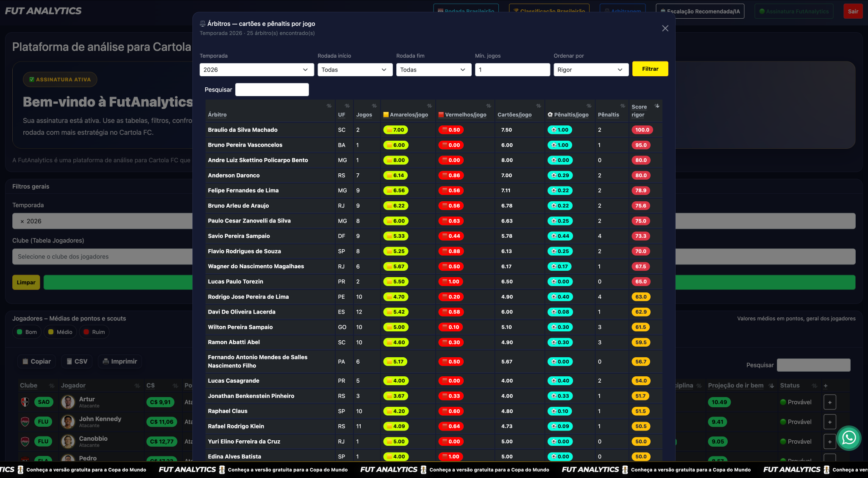Image resolution: width=868 pixels, height=478 pixels.
Task: Click the 100.0 rigor score badge
Action: pos(642,130)
